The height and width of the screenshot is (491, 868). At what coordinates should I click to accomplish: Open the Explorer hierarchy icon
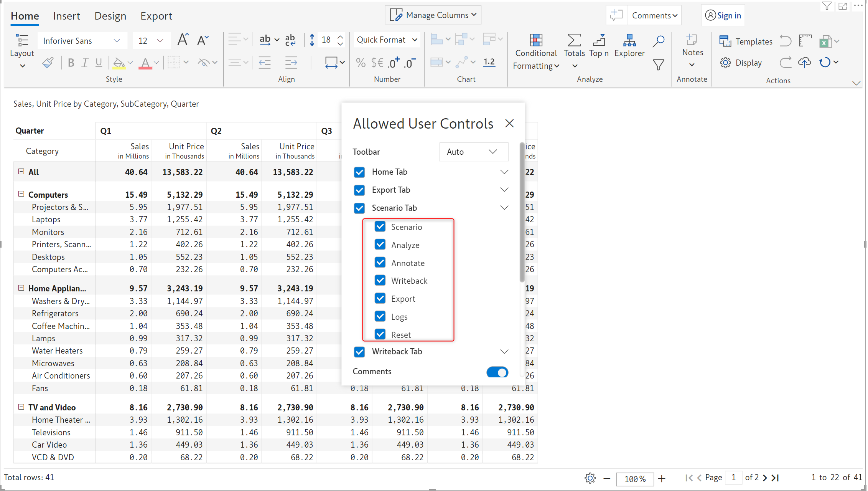pos(629,40)
